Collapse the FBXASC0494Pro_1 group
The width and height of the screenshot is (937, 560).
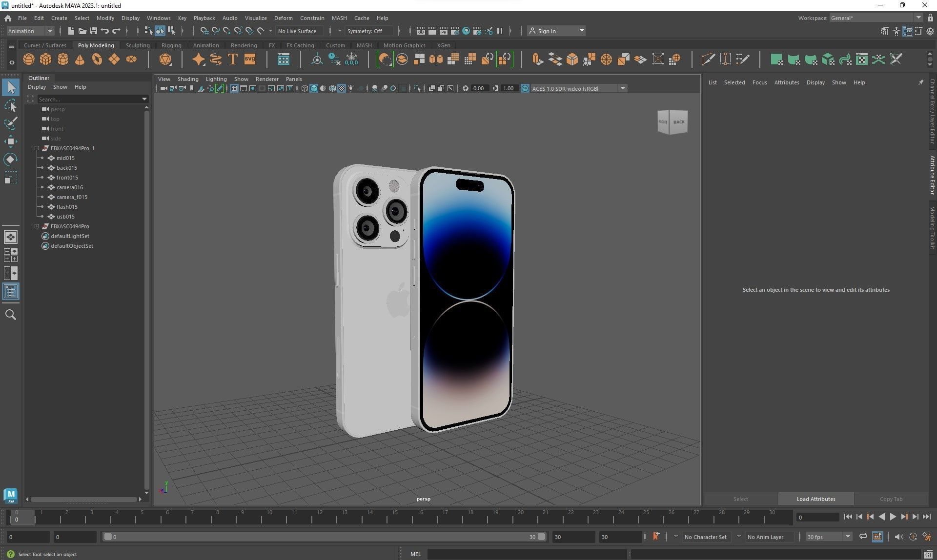(x=37, y=148)
